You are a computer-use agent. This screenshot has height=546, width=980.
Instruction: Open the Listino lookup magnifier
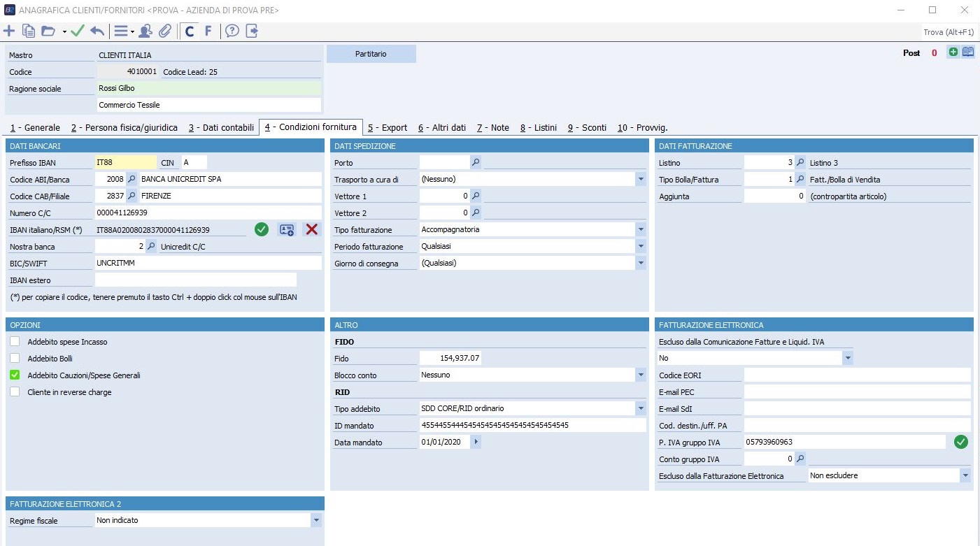click(800, 162)
